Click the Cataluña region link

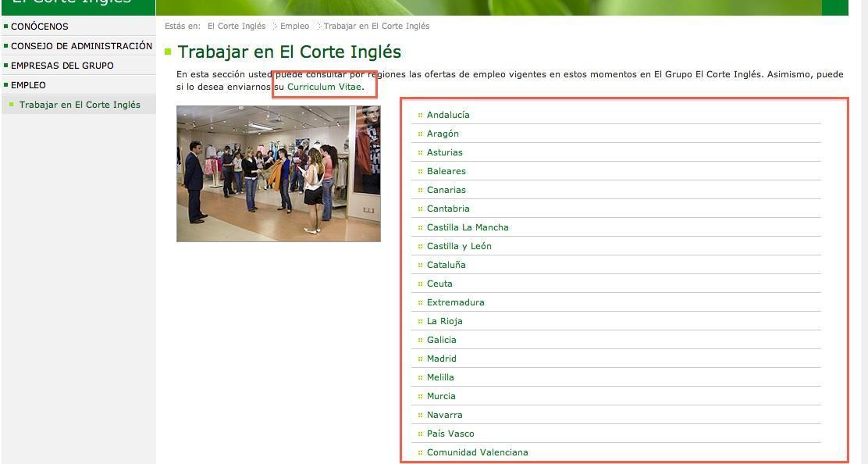[446, 265]
